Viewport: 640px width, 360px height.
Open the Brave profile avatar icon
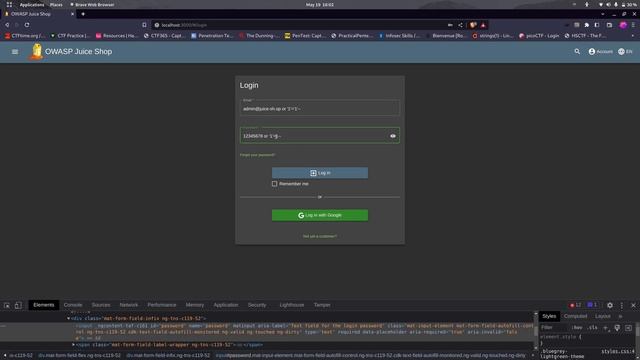(x=623, y=25)
